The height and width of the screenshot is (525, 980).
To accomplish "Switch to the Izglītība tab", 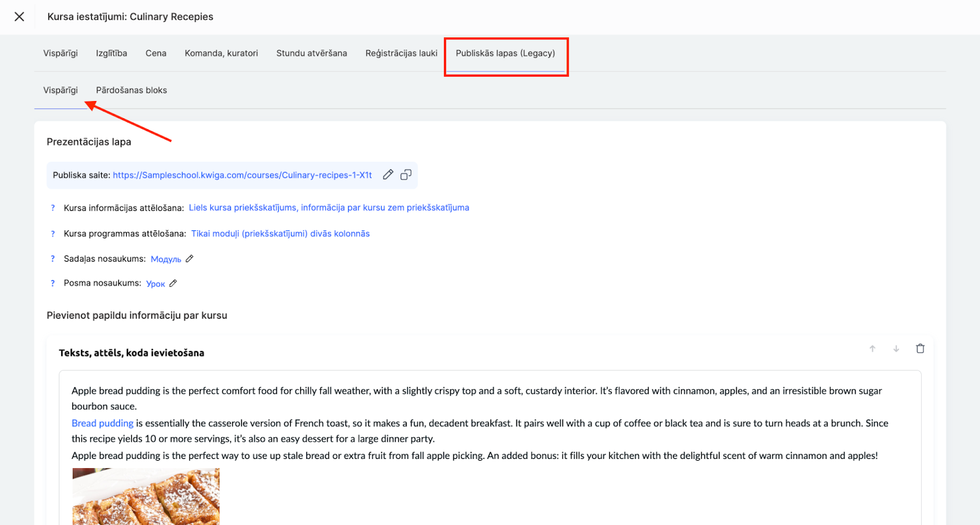I will coord(111,53).
